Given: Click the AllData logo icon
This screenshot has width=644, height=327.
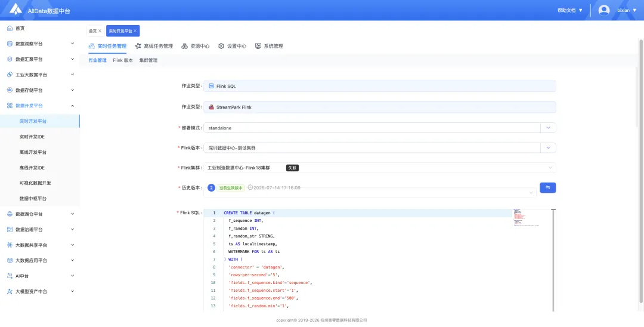Looking at the screenshot, I should pos(16,10).
